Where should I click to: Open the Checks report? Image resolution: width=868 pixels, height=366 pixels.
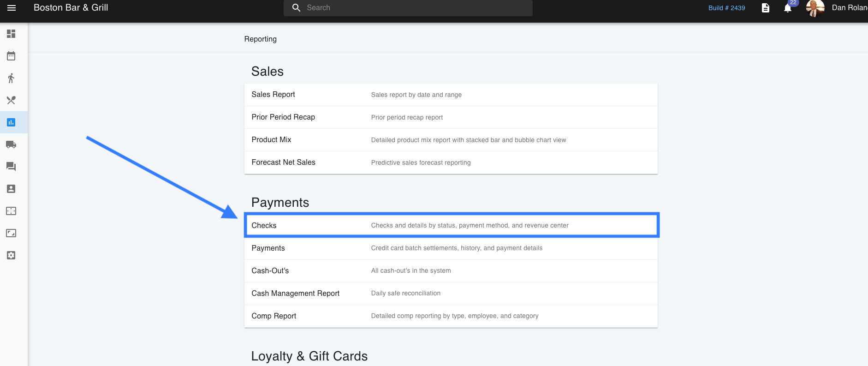pos(264,225)
